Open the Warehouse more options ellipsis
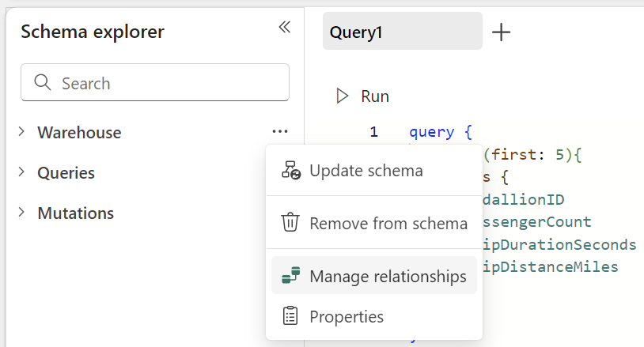 pos(279,132)
